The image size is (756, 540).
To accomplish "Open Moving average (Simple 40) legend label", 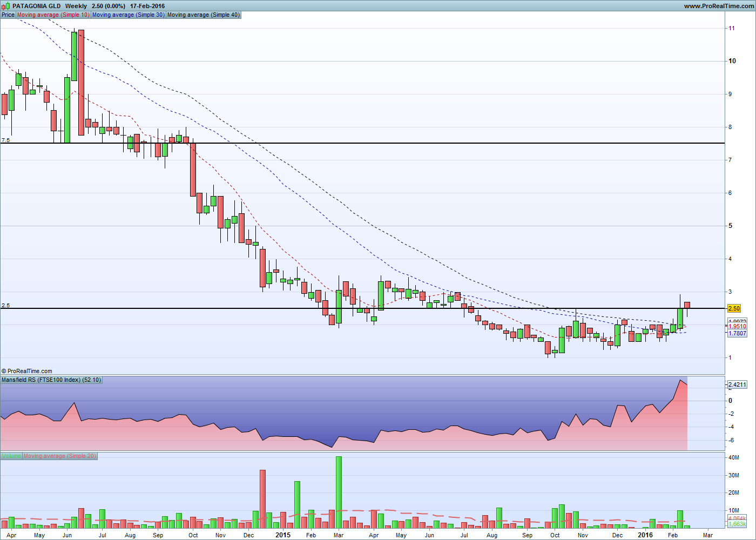I will coord(204,15).
